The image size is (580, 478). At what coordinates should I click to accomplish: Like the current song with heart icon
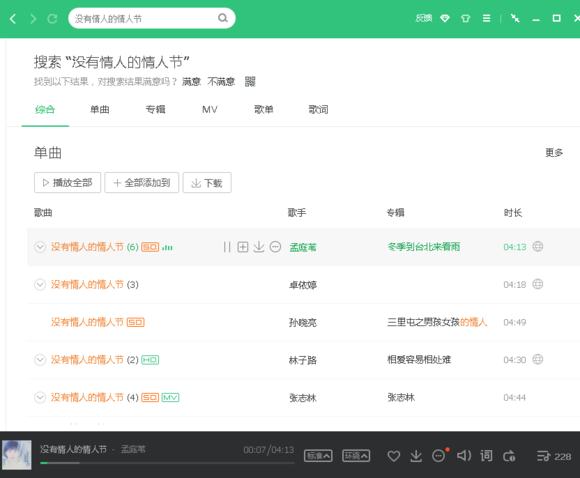[394, 456]
